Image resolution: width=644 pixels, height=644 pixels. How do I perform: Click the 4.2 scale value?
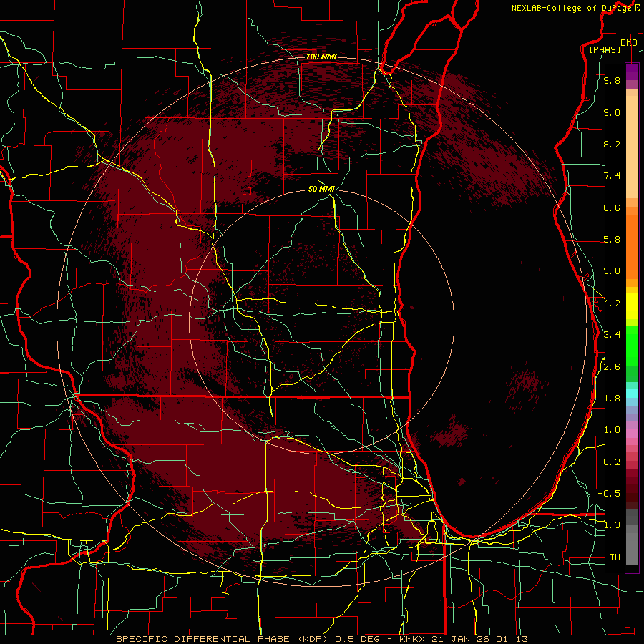(x=612, y=303)
